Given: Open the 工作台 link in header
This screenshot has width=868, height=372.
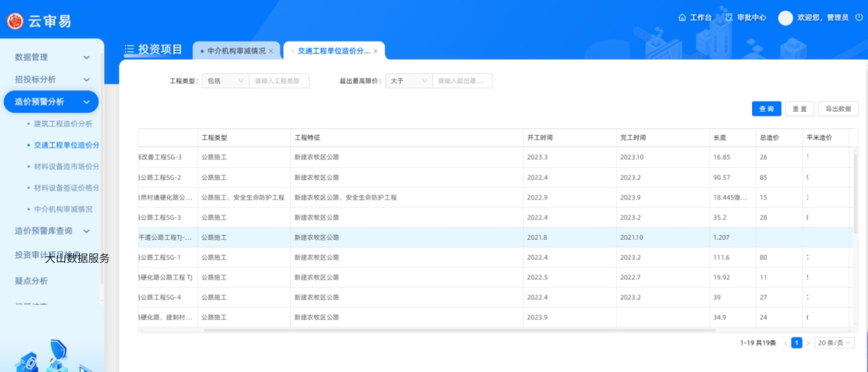Looking at the screenshot, I should [701, 18].
